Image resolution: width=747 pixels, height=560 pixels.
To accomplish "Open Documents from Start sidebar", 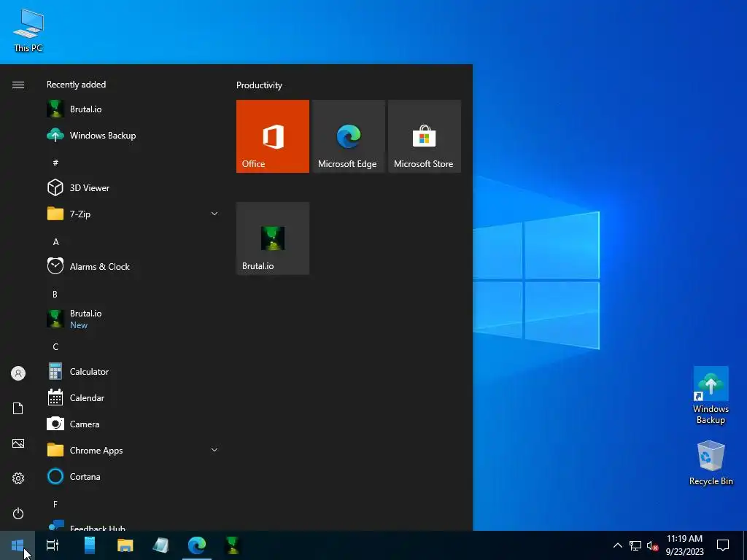I will 18,408.
